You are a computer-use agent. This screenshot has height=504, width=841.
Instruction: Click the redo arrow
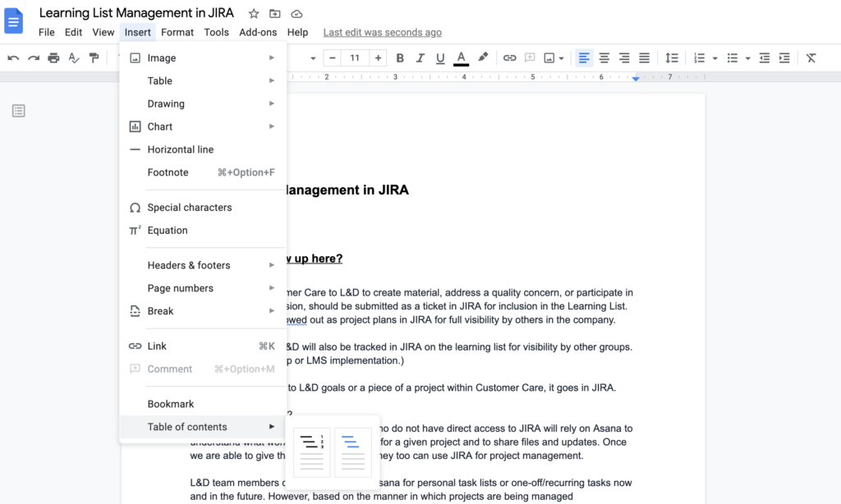click(33, 58)
